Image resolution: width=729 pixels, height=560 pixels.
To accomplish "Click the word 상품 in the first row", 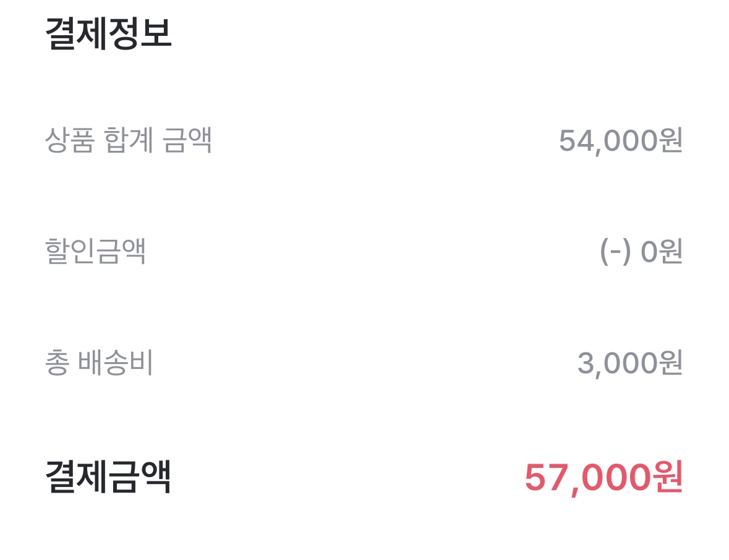I will click(x=69, y=140).
